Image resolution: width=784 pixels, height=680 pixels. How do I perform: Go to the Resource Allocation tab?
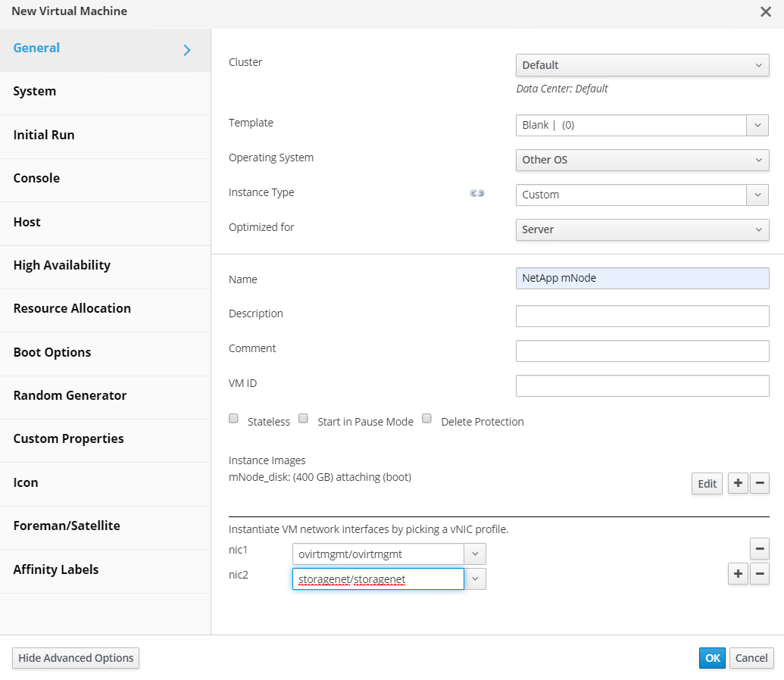point(72,308)
